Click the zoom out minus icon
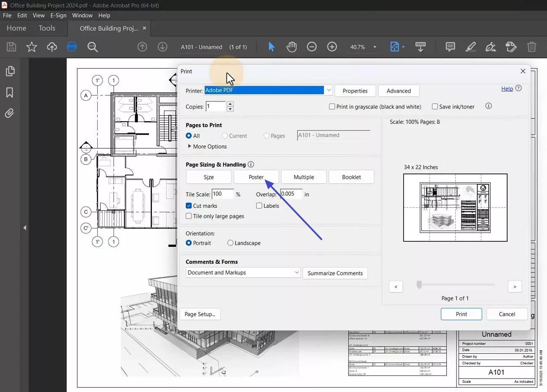Viewport: 547px width, 392px height. [311, 47]
